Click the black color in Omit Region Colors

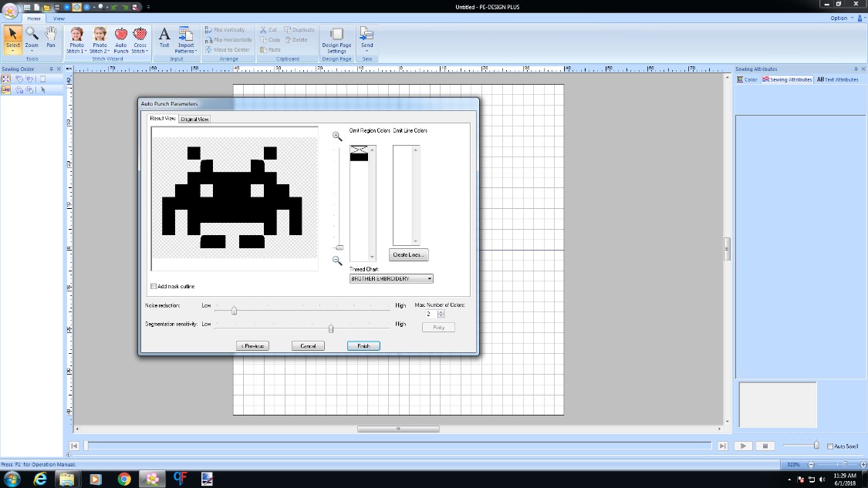(x=359, y=157)
